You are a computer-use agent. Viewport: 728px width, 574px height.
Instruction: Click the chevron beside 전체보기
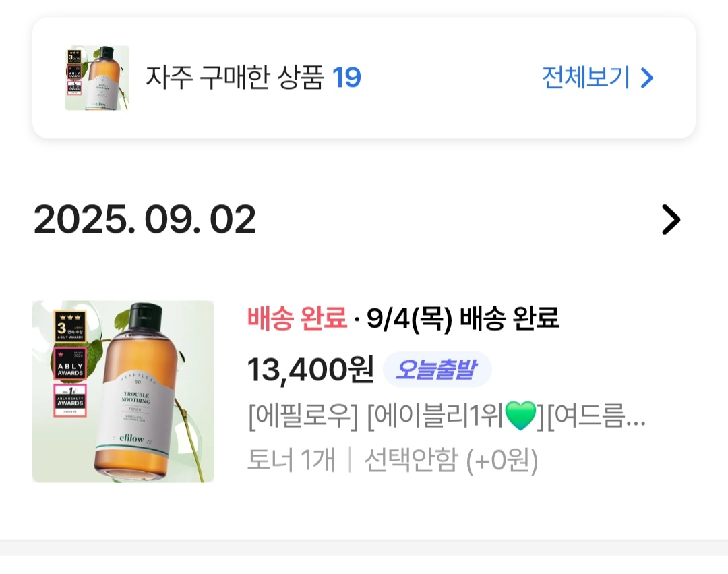pos(647,78)
